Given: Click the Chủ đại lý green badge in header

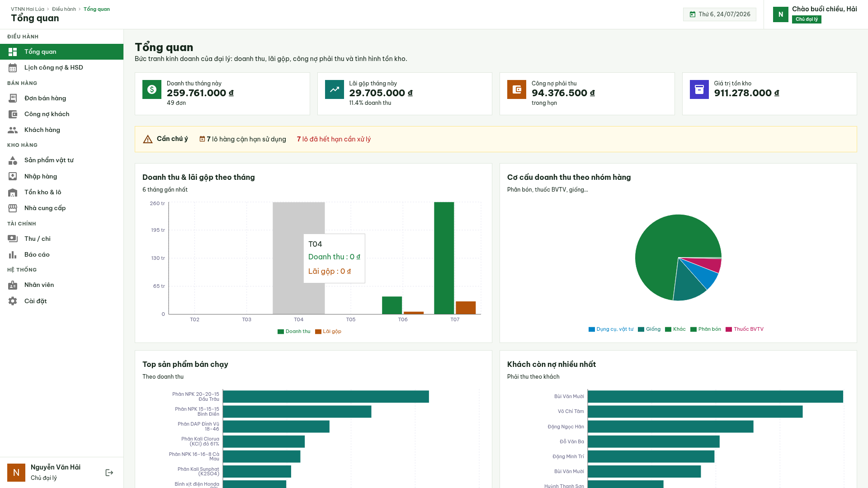Looking at the screenshot, I should click(x=807, y=19).
